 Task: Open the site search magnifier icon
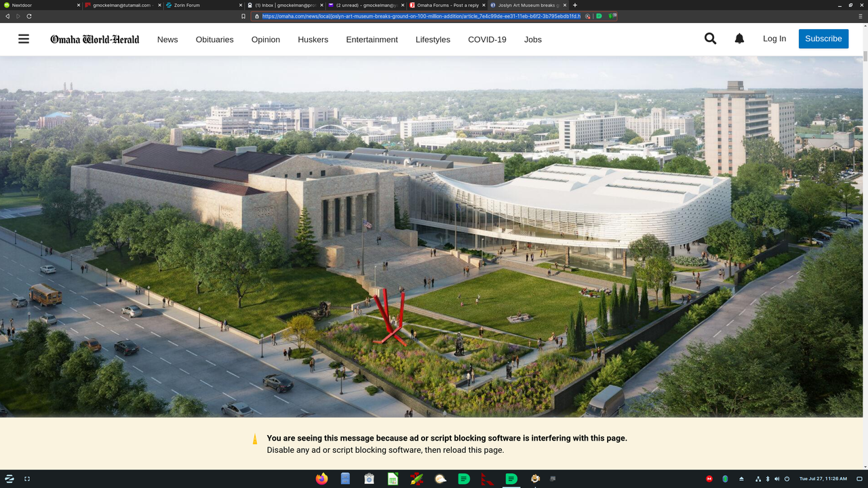[x=710, y=39]
